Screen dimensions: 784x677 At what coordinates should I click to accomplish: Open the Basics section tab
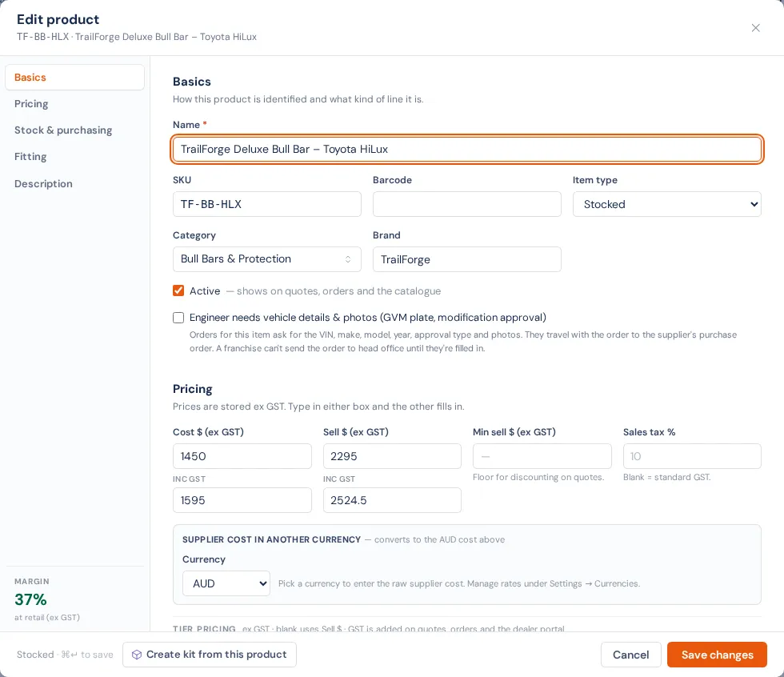click(74, 78)
